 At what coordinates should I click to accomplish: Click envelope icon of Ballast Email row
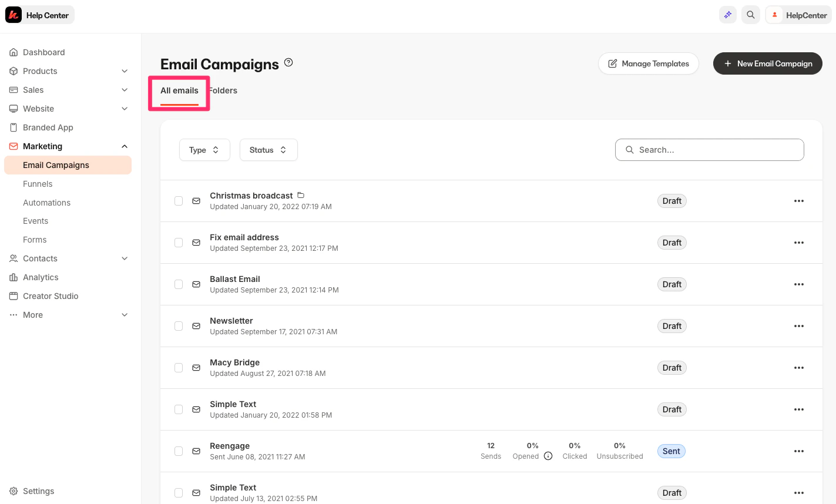click(x=196, y=284)
